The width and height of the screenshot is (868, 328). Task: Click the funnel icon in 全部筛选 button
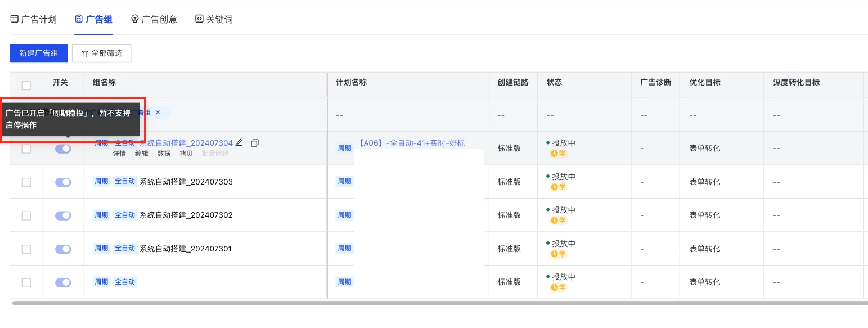coord(84,53)
